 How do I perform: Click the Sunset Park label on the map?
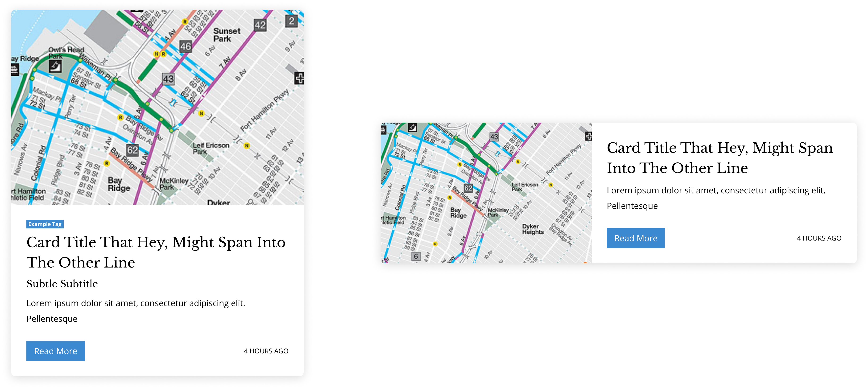pyautogui.click(x=227, y=35)
